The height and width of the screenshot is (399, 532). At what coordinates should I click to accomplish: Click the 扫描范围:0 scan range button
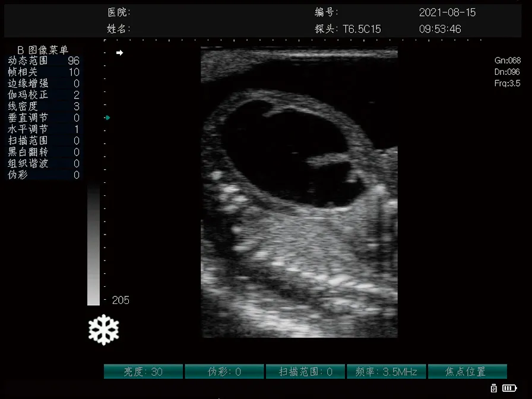pos(305,371)
